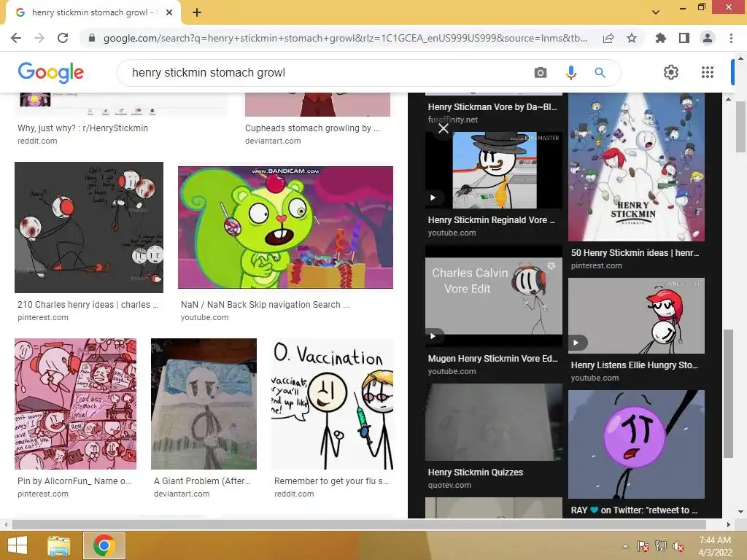Open File Explorer from taskbar

point(59,545)
